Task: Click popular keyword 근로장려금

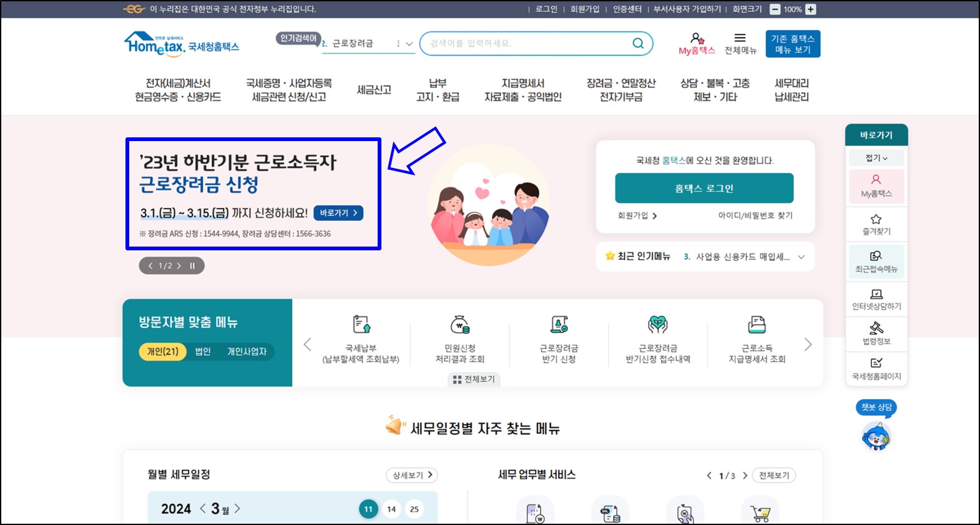Action: [353, 44]
